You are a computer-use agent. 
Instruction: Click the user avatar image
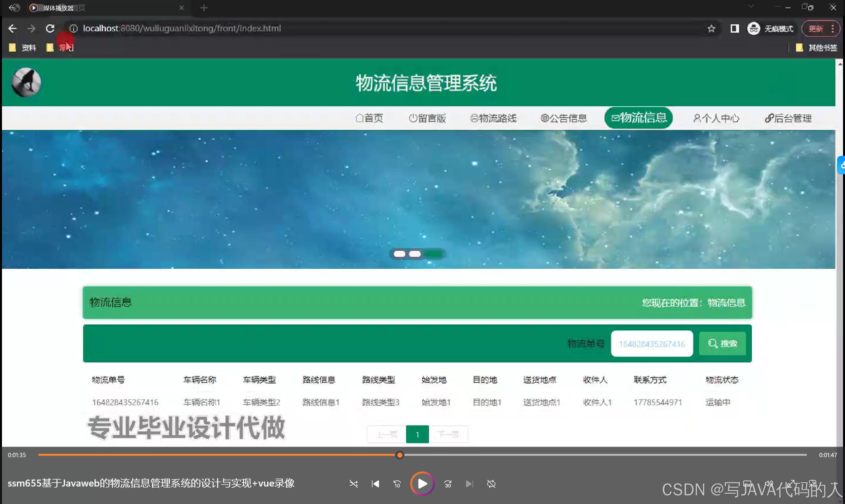pos(26,82)
